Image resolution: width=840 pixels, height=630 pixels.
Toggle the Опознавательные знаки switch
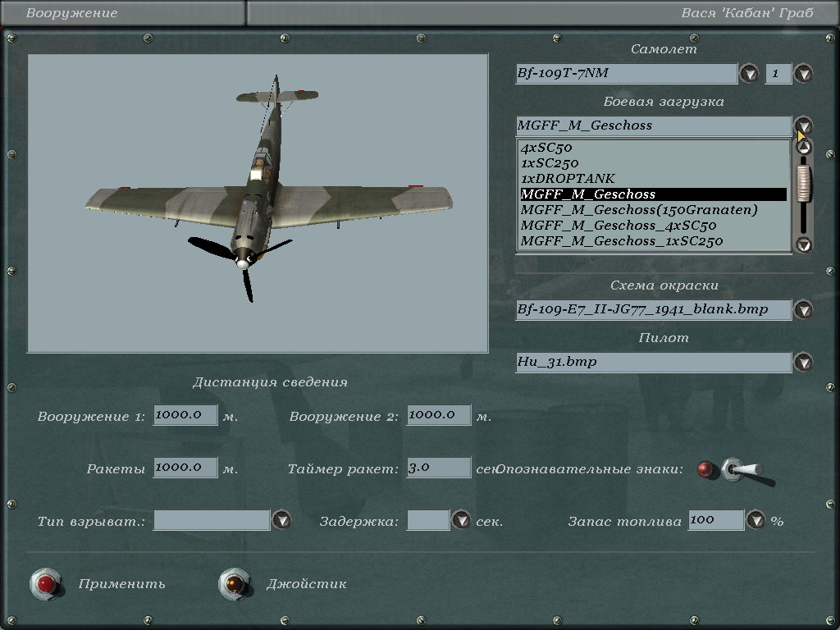coord(740,470)
